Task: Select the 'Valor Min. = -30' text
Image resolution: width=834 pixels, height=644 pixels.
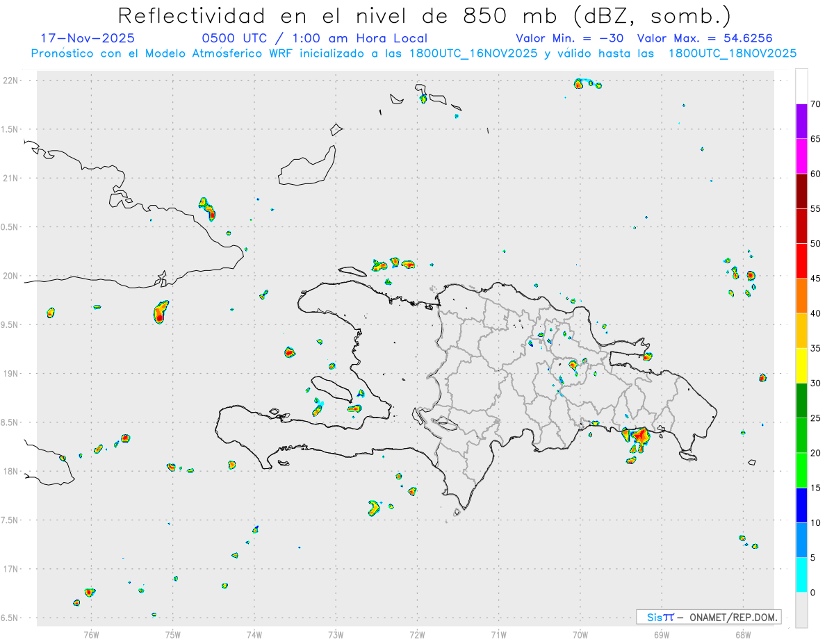Action: [569, 38]
